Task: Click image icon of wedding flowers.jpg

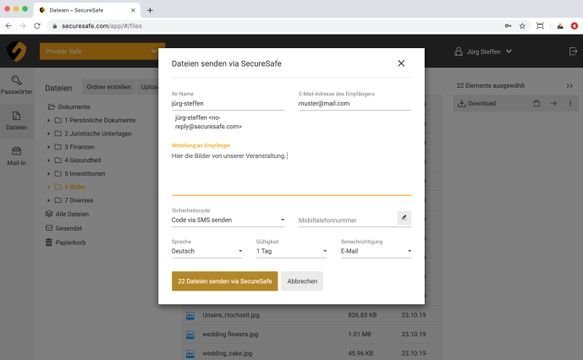Action: pos(190,335)
